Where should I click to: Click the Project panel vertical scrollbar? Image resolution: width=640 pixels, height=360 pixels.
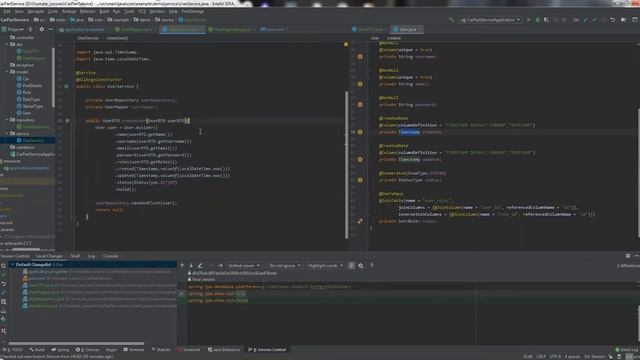click(53, 78)
